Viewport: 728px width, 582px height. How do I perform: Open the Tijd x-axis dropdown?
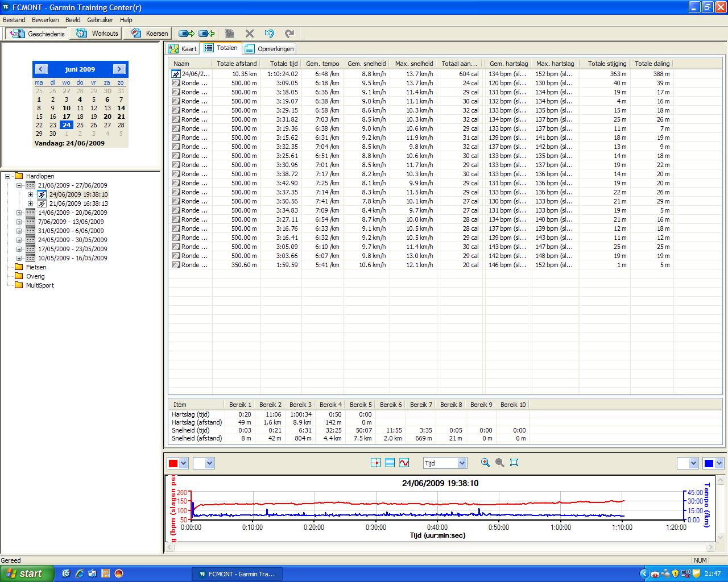point(462,463)
